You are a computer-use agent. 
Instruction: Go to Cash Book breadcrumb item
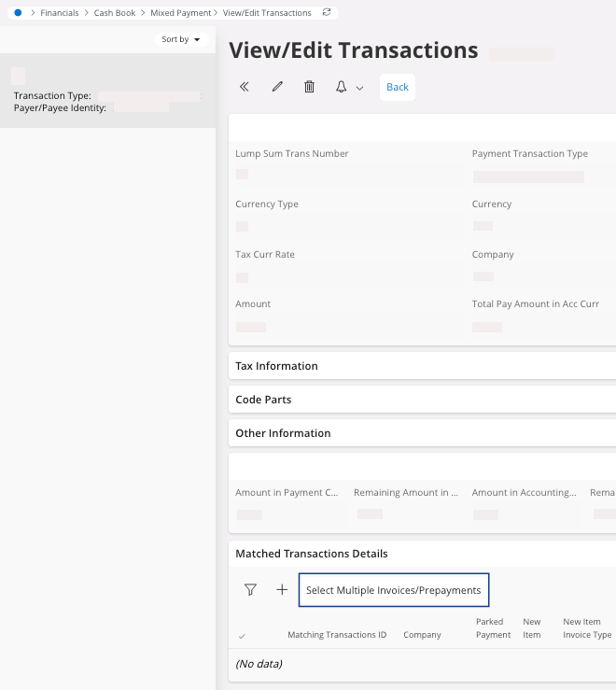(115, 13)
